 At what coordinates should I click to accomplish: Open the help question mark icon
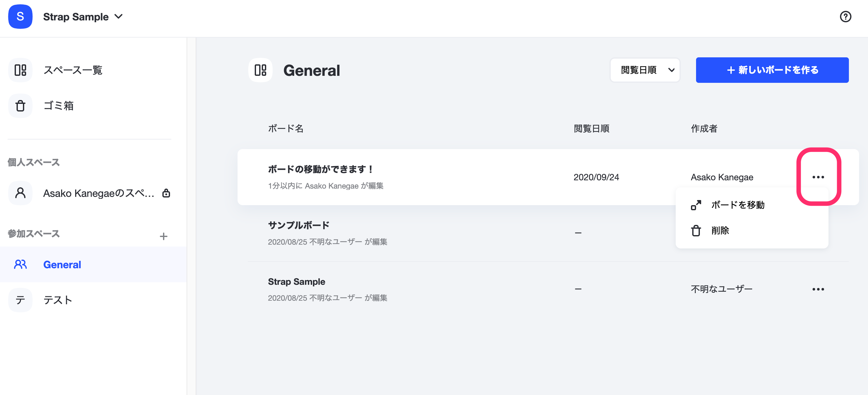pos(845,17)
